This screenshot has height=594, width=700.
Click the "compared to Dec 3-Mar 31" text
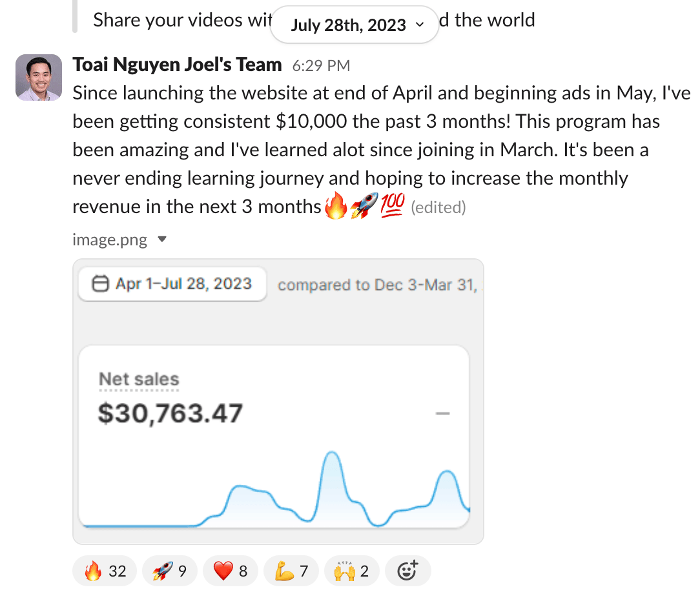(x=376, y=285)
